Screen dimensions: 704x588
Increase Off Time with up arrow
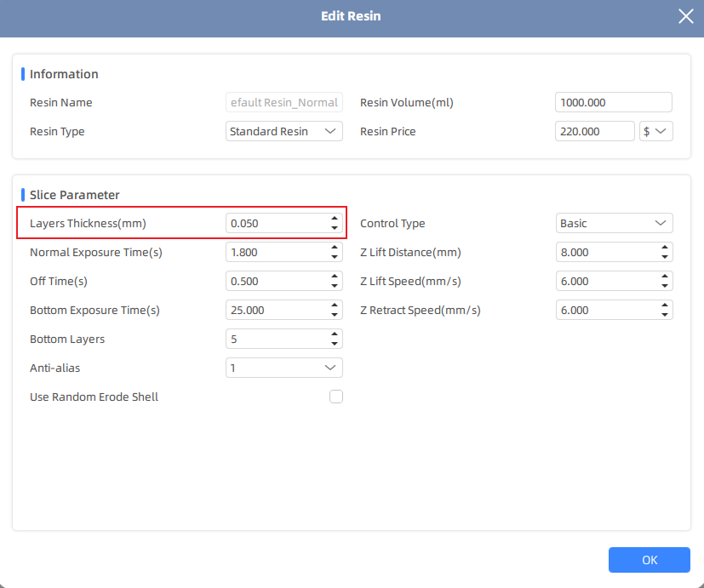point(335,276)
